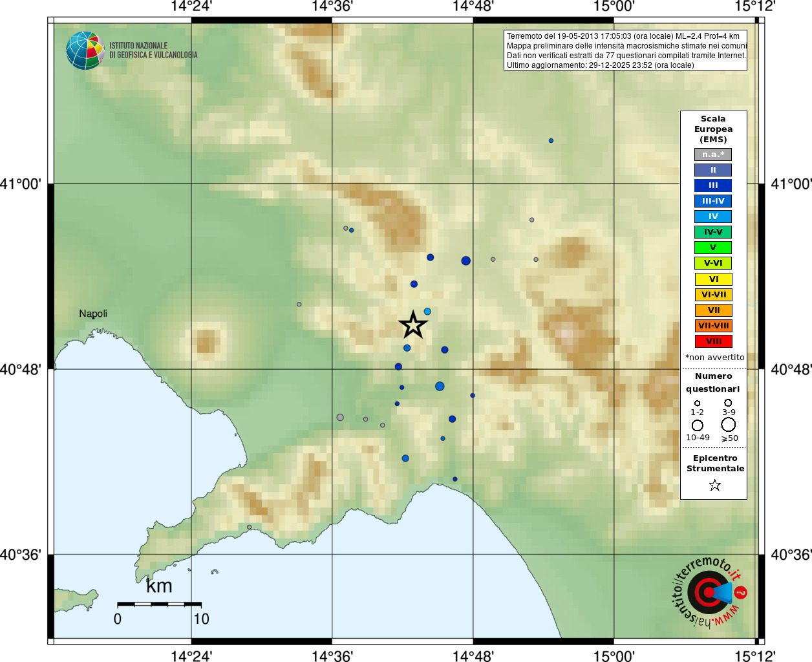812x662 pixels.
Task: Click the INGV globe logo
Action: 85,50
